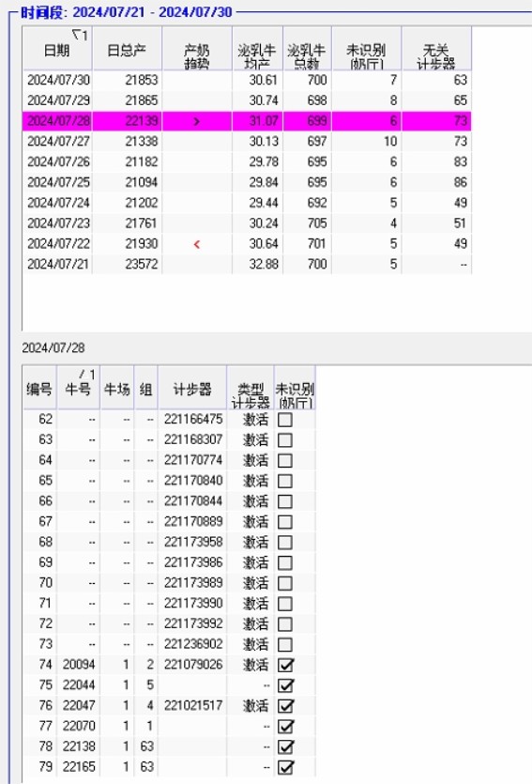
Task: Click upward trend arrow on 07/28 row
Action: pos(197,121)
